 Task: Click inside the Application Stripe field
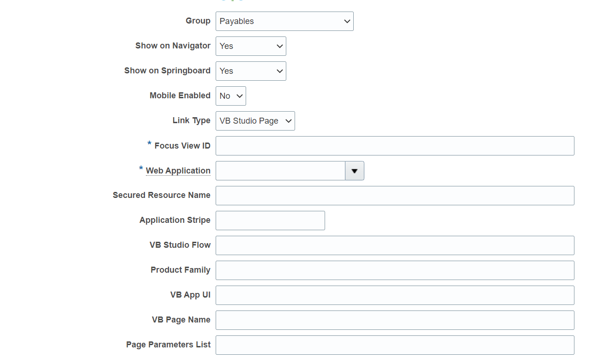[x=270, y=221]
